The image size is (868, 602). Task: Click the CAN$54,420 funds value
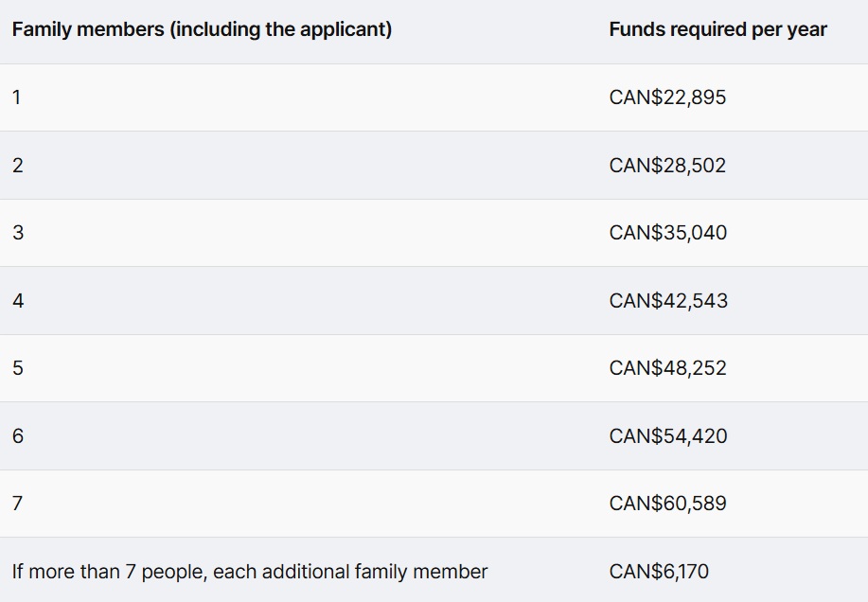668,436
